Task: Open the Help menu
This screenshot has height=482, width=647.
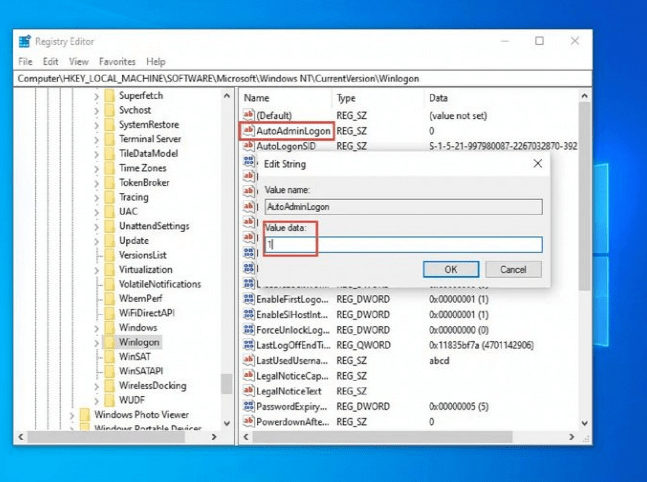Action: [156, 61]
